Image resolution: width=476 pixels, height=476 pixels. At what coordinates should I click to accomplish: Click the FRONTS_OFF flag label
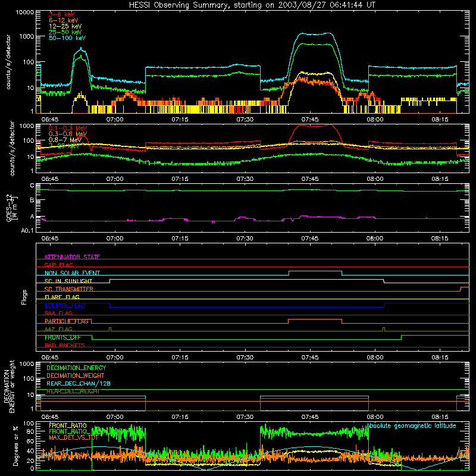(62, 337)
